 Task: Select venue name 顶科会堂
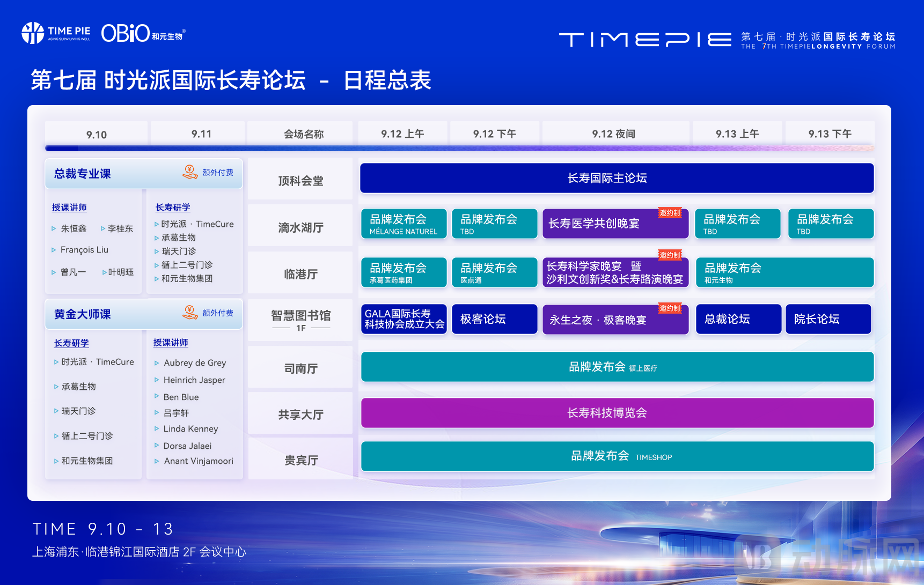tap(301, 181)
